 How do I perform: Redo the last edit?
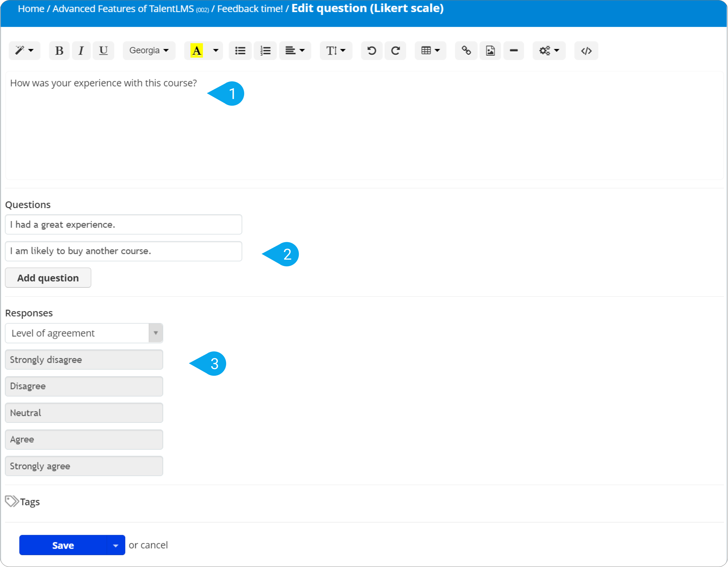click(x=395, y=51)
